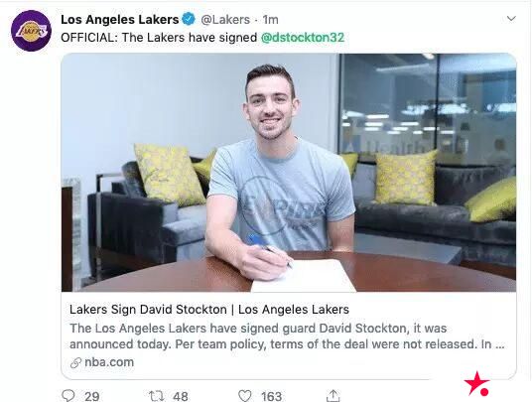This screenshot has width=532, height=402.
Task: Like the tweet with heart icon
Action: (x=244, y=396)
